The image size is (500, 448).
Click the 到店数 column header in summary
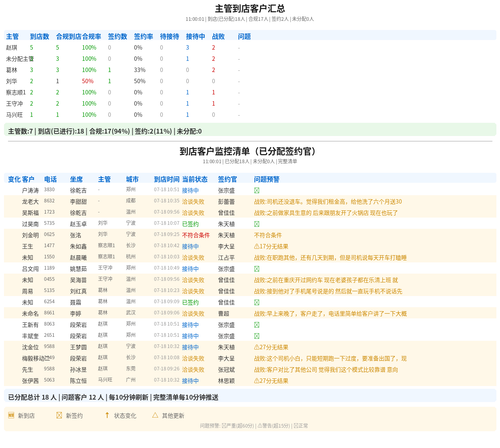tap(40, 36)
